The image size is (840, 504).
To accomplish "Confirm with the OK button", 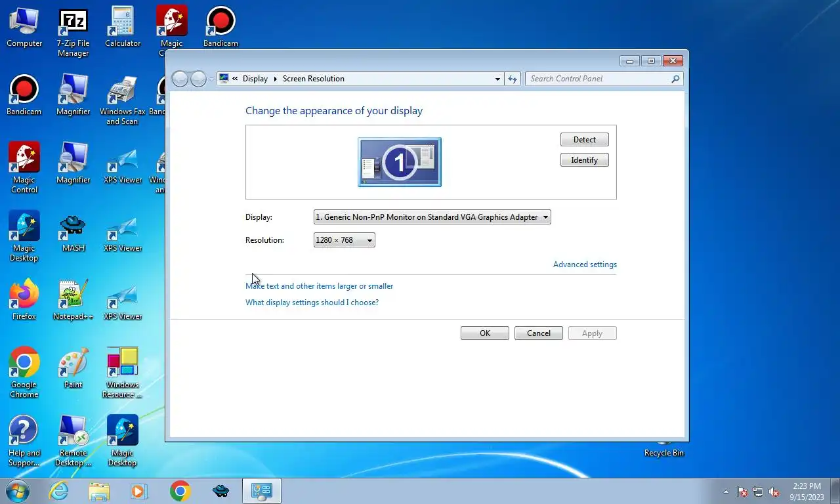I will (x=484, y=333).
